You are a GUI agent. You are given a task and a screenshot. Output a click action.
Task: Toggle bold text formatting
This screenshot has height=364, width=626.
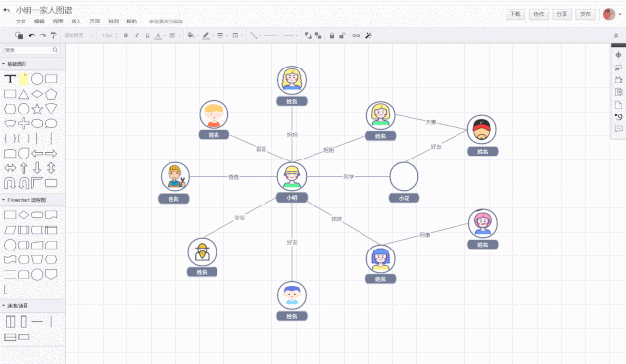pos(126,36)
